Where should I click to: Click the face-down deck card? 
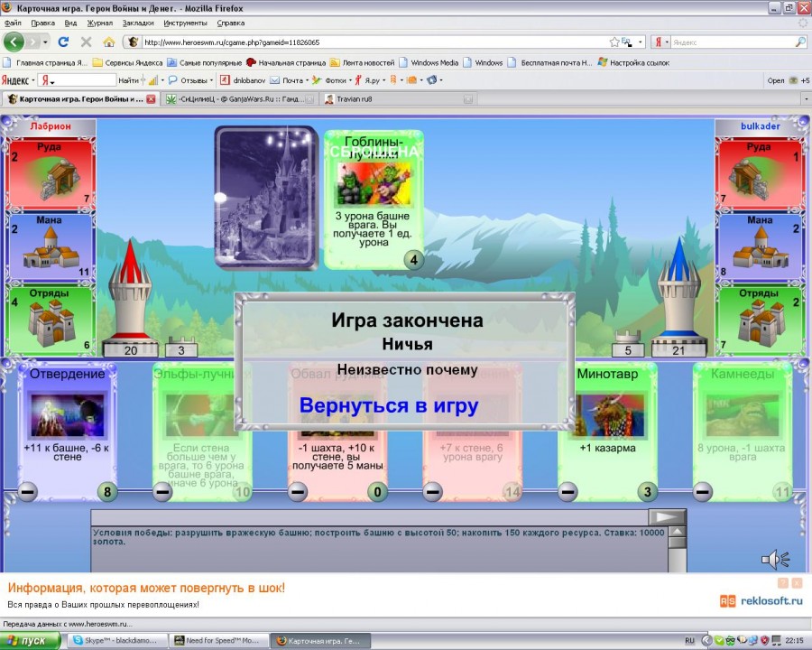pos(265,197)
